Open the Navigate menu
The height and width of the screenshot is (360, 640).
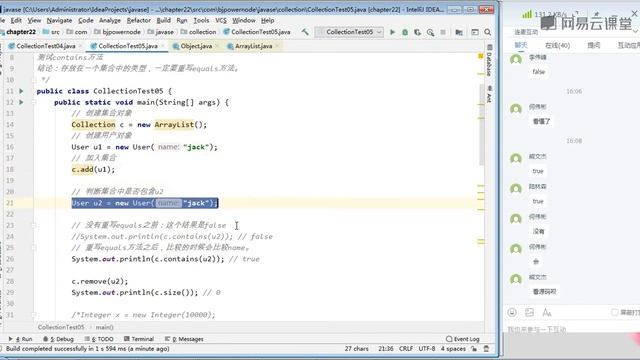pos(59,20)
